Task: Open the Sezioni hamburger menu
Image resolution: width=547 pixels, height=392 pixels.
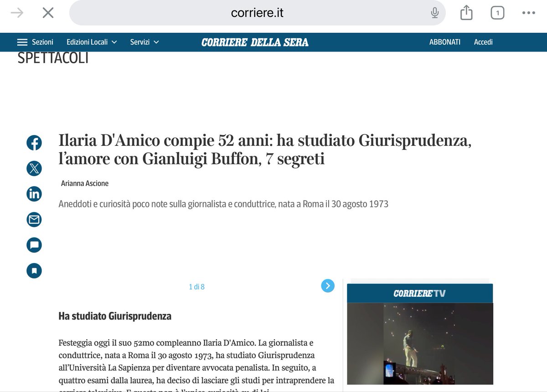Action: (22, 41)
